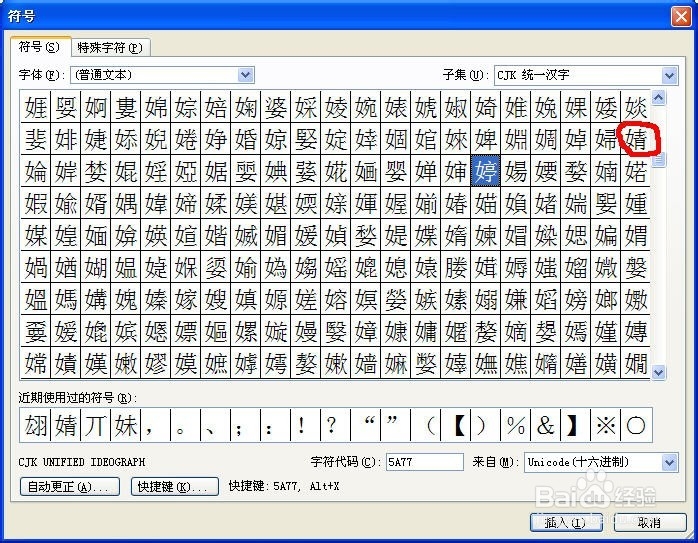Choose 妹 in recently used symbols
Viewport: 698px width, 543px height.
point(126,425)
